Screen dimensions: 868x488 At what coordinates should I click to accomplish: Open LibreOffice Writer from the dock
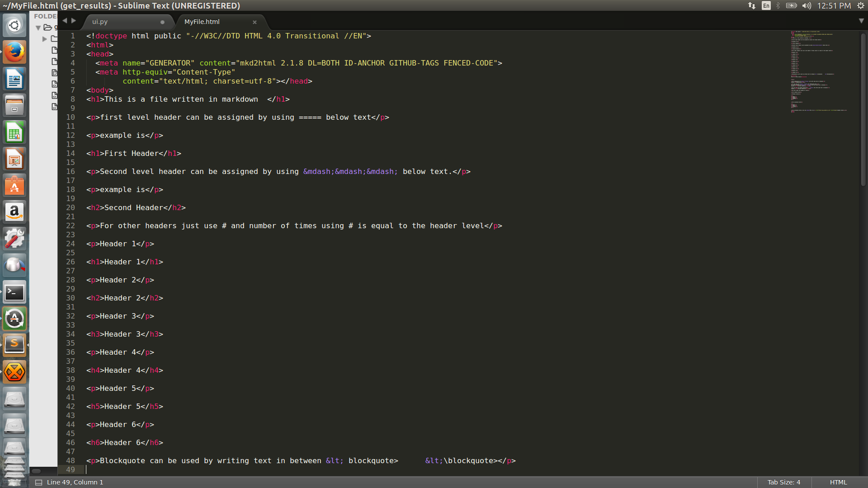(14, 79)
